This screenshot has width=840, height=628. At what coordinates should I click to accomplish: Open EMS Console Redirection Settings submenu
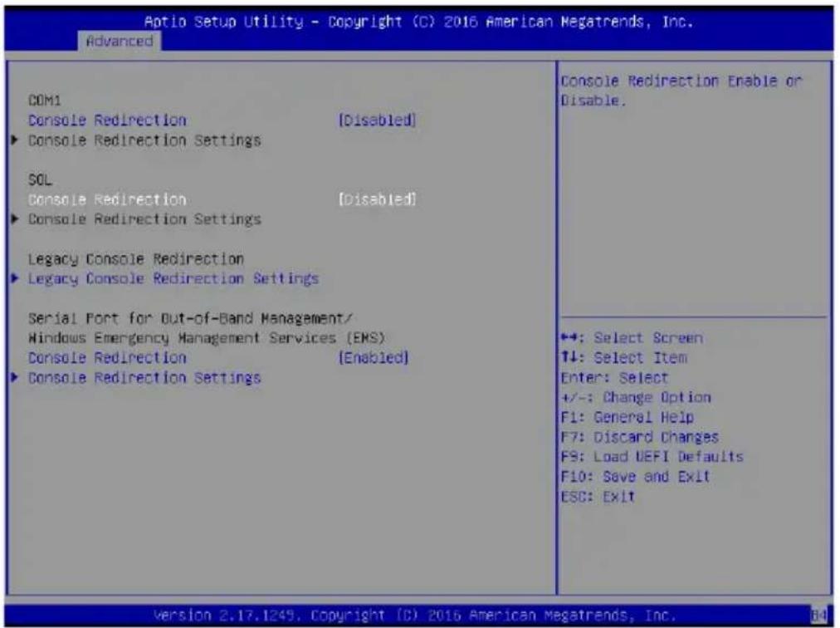(x=144, y=378)
